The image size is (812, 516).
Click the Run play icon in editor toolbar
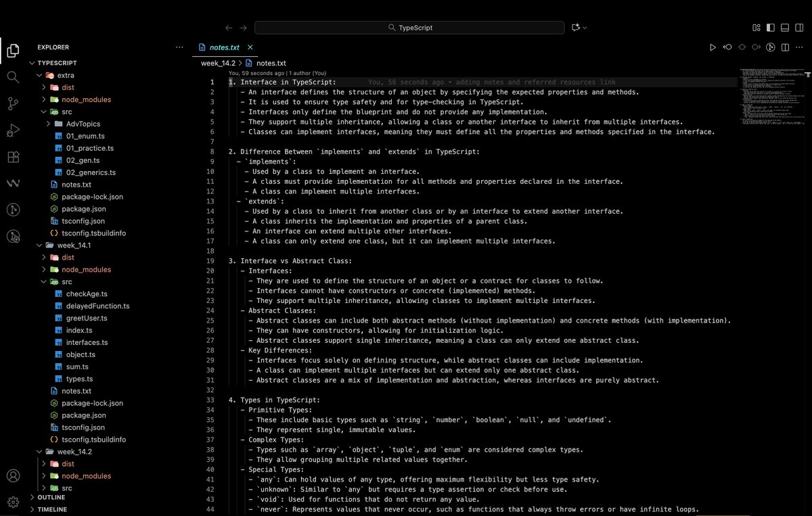click(713, 47)
